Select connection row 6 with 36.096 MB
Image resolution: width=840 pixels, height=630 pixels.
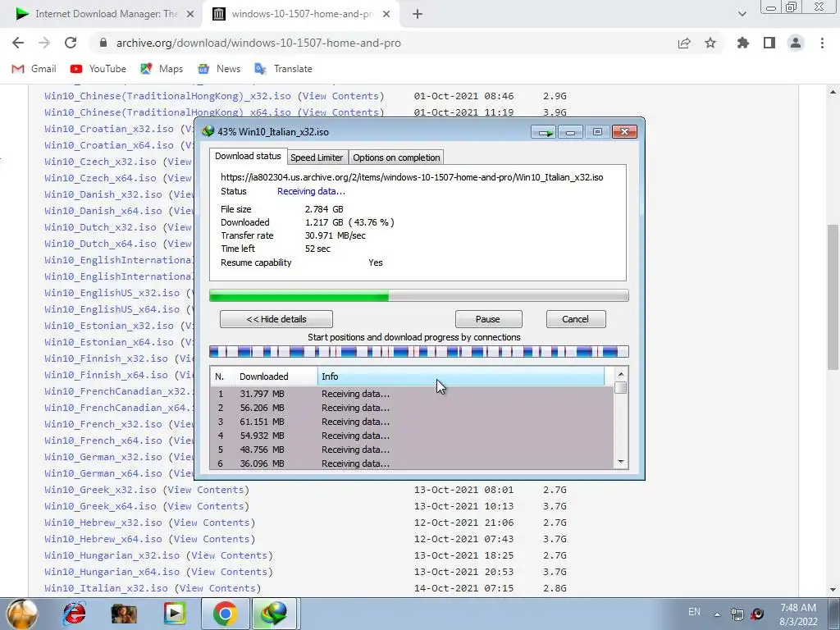[x=412, y=463]
